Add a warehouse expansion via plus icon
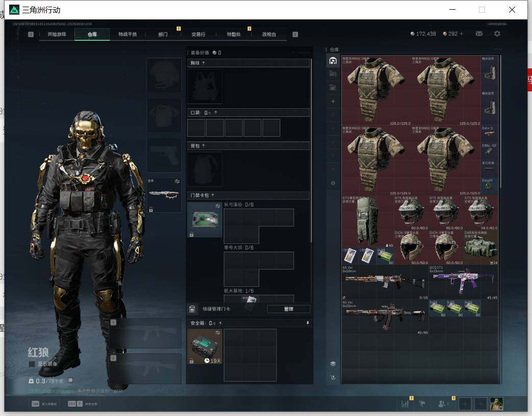Viewport: 532px width, 416px height. point(333,101)
